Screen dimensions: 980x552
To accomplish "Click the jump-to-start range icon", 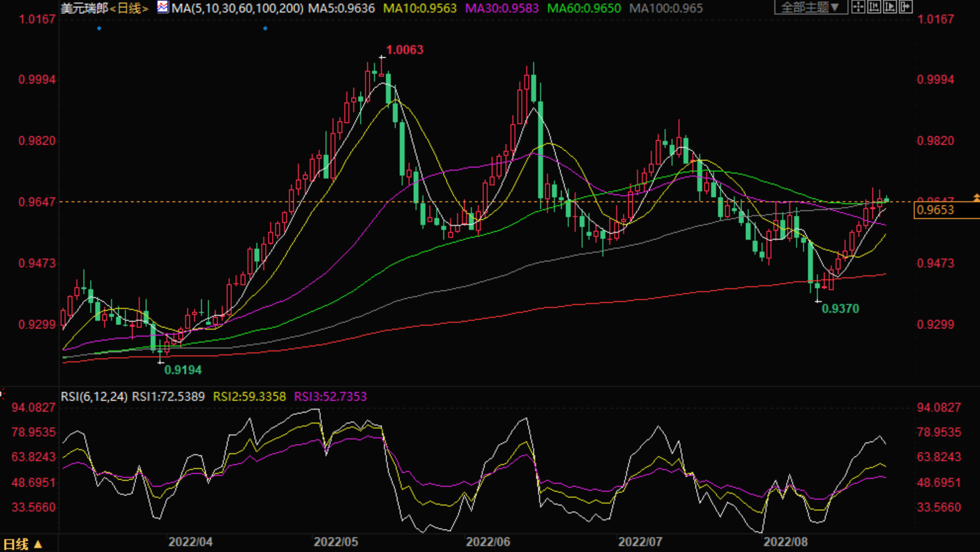I will pos(874,7).
